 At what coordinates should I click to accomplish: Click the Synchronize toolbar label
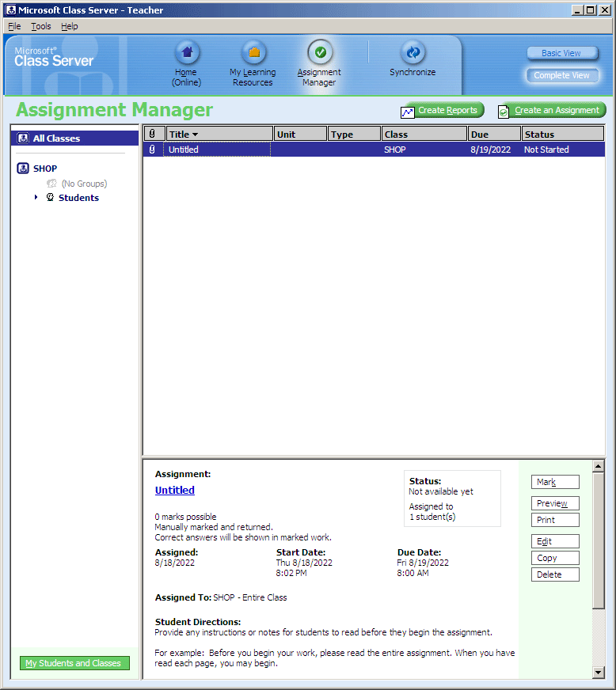pyautogui.click(x=413, y=72)
